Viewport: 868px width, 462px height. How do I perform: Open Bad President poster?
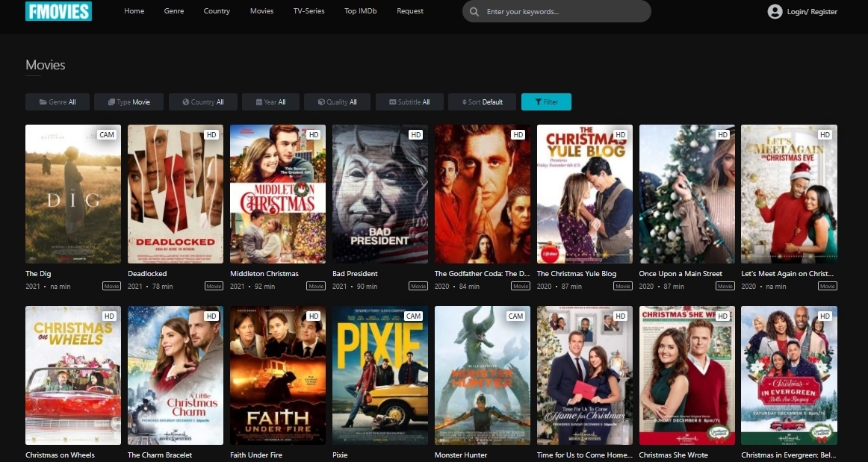tap(379, 193)
